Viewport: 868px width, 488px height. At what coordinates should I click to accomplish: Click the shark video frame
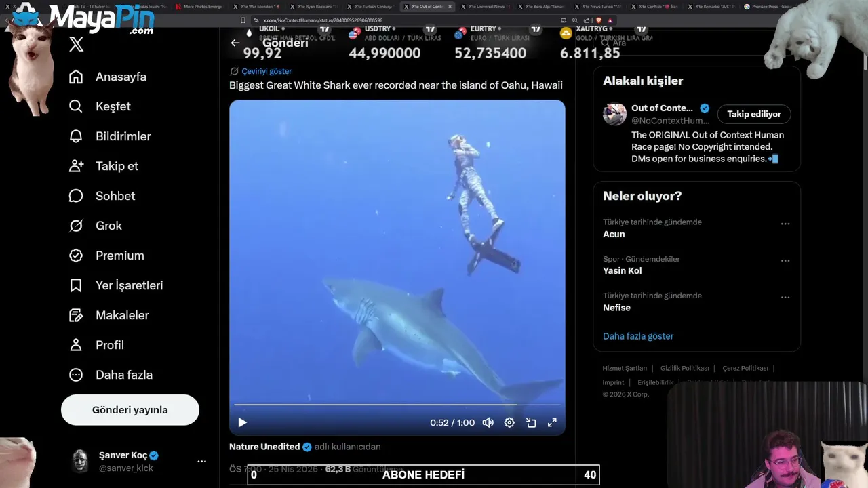coord(397,268)
